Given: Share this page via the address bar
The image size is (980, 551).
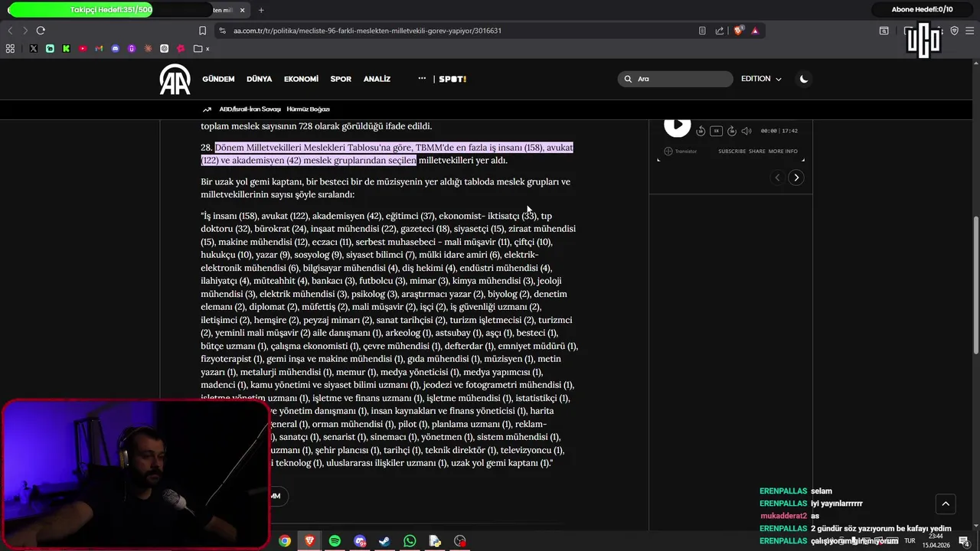Looking at the screenshot, I should 720,31.
